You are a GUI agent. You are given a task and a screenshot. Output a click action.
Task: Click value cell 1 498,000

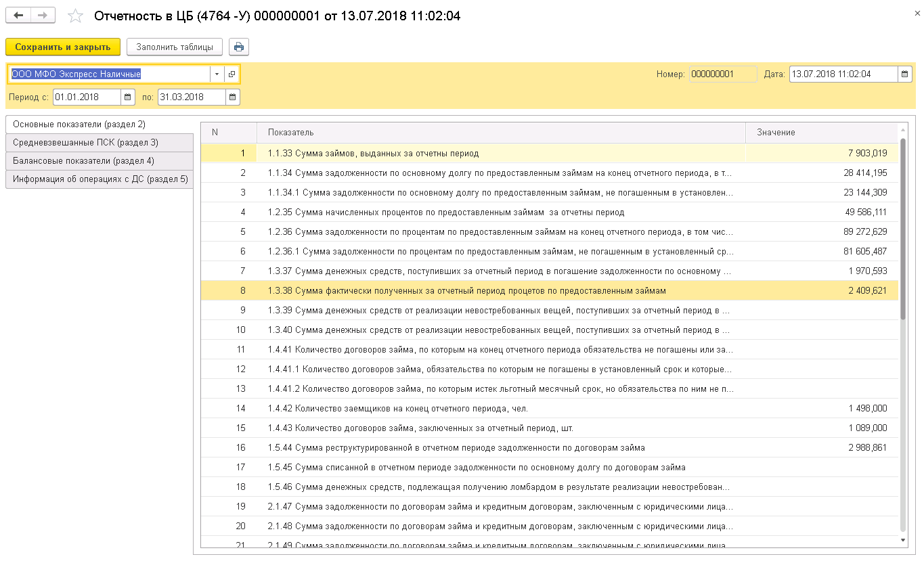tap(822, 409)
